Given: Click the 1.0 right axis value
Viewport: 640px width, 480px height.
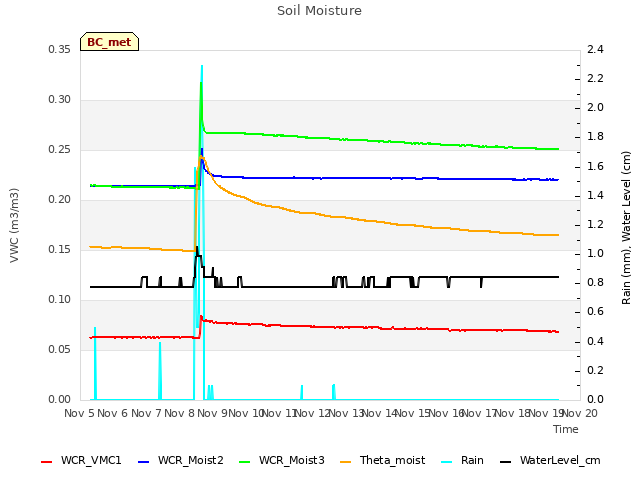Looking at the screenshot, I should [595, 253].
